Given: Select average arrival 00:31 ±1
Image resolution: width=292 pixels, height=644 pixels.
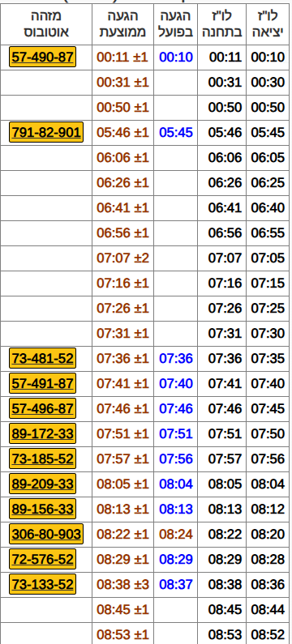Looking at the screenshot, I should 123,83.
